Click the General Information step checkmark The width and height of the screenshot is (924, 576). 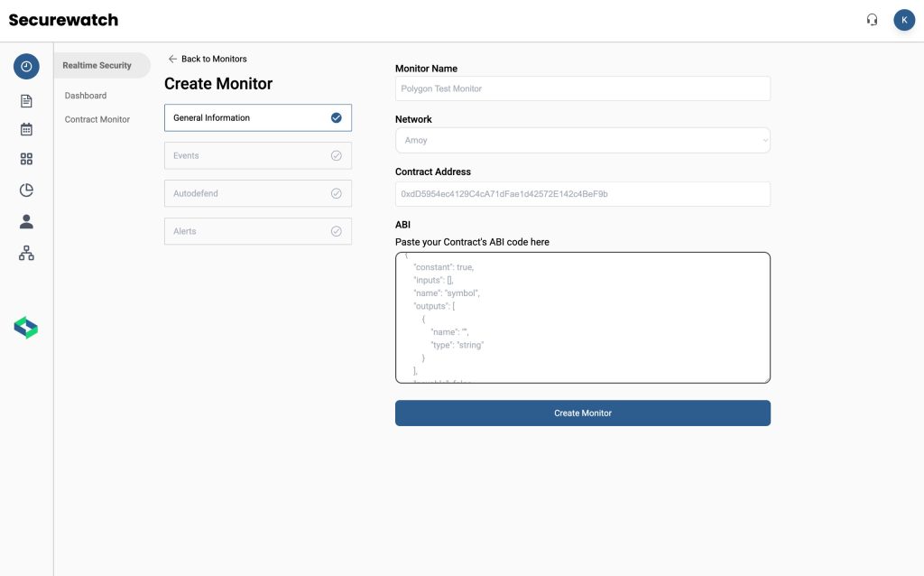click(336, 117)
